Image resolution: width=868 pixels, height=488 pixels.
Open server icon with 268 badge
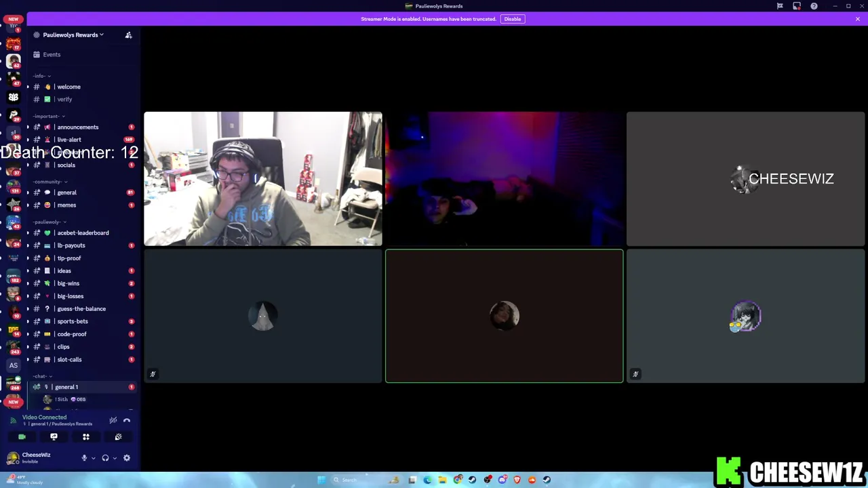13,383
